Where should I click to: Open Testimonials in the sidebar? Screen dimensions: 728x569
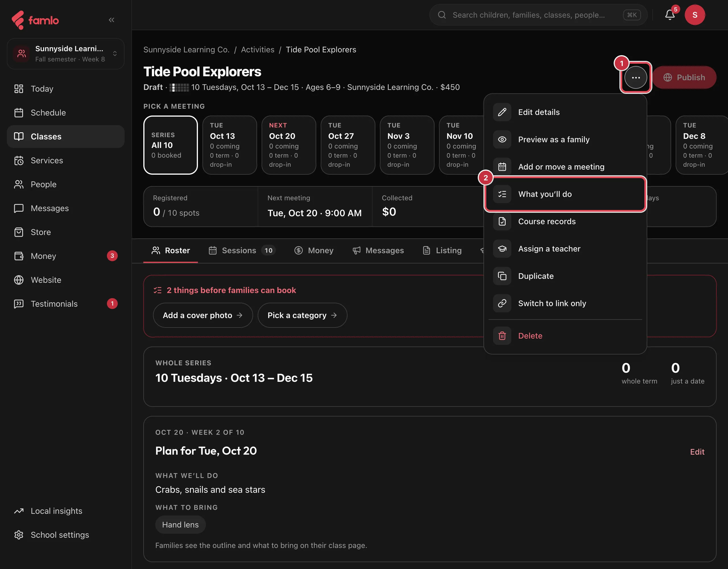(x=66, y=304)
